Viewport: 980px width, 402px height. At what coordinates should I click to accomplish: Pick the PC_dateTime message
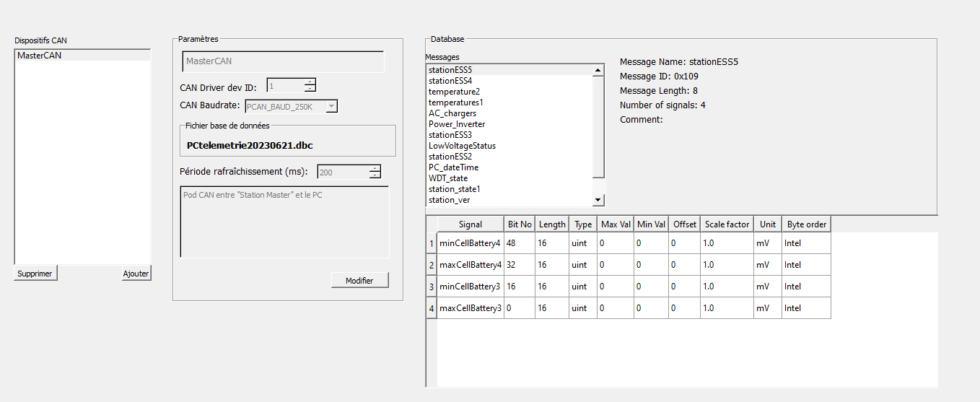point(453,167)
